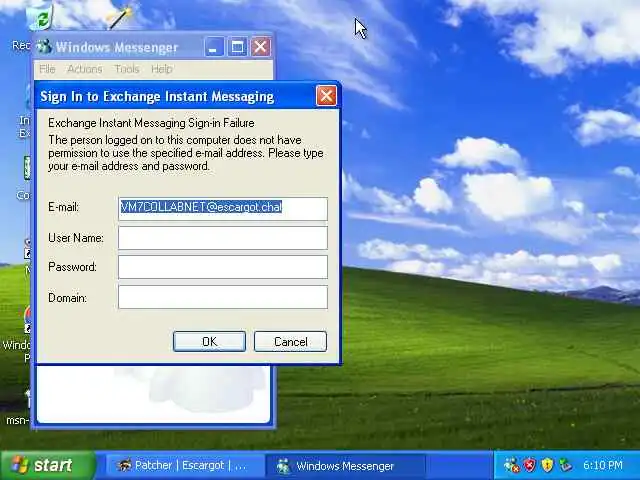The image size is (640, 480).
Task: Close the Sign In to Exchange dialog
Action: pyautogui.click(x=326, y=96)
